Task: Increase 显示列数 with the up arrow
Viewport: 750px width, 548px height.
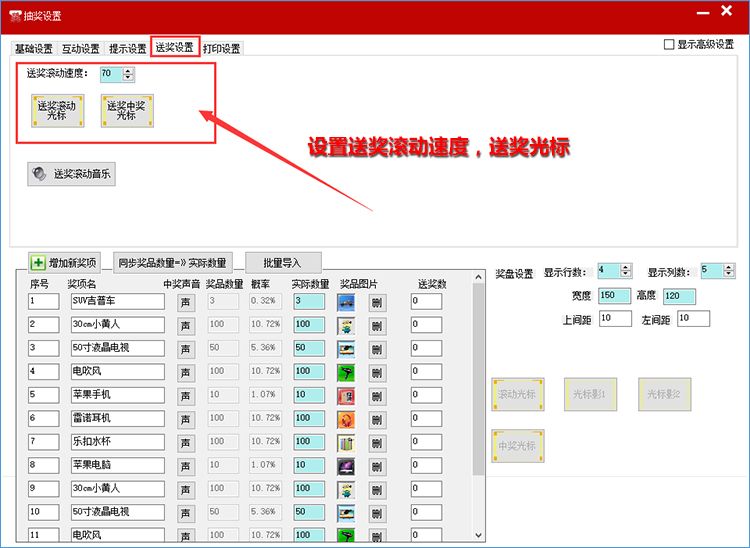Action: click(729, 267)
